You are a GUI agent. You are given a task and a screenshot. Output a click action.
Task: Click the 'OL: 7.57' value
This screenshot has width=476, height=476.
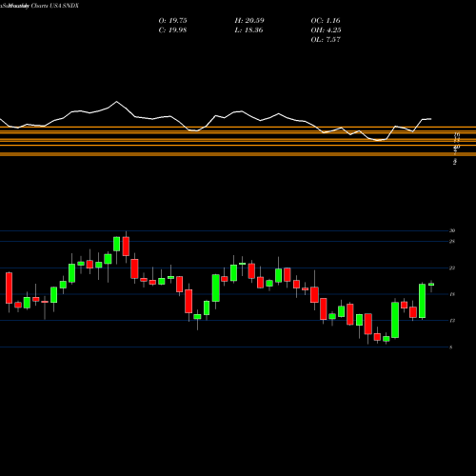click(326, 40)
